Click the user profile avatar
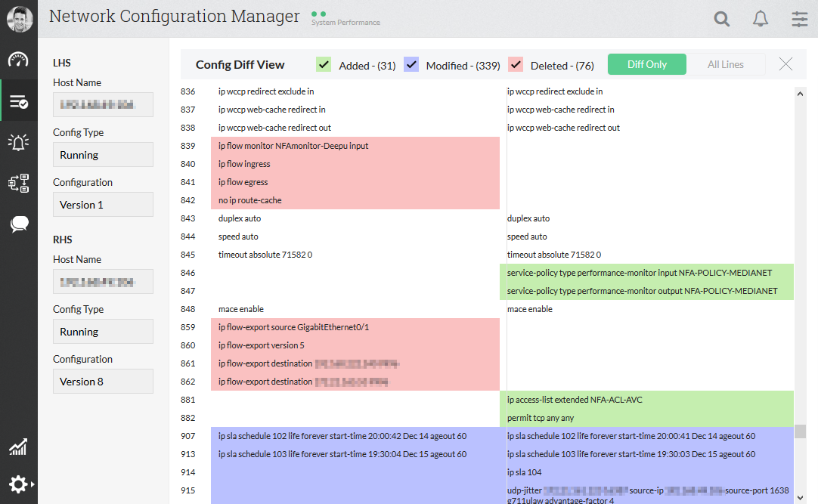This screenshot has height=504, width=818. 20,19
